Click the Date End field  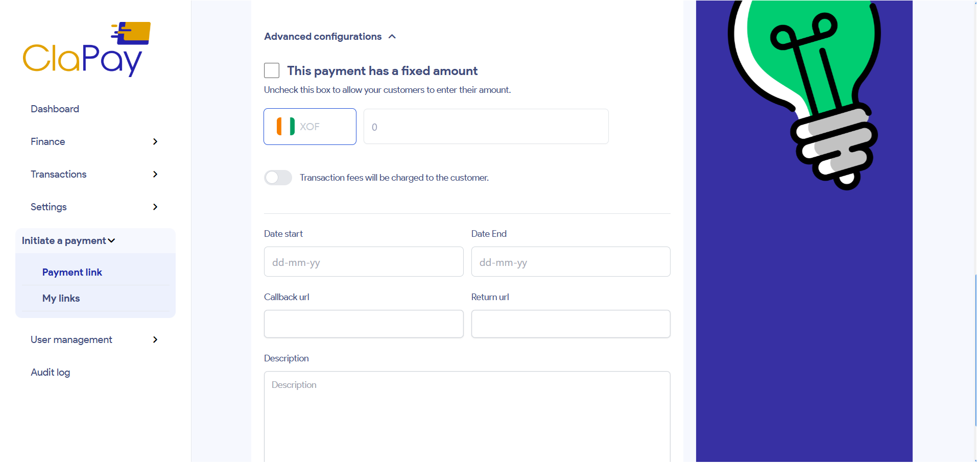click(x=570, y=261)
